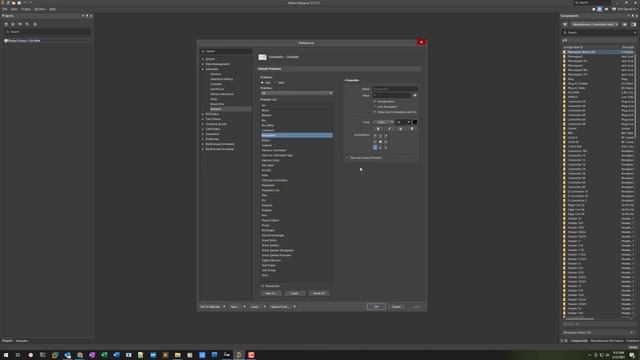The image size is (640, 360).
Task: Set justification to top-left
Action: 375,136
